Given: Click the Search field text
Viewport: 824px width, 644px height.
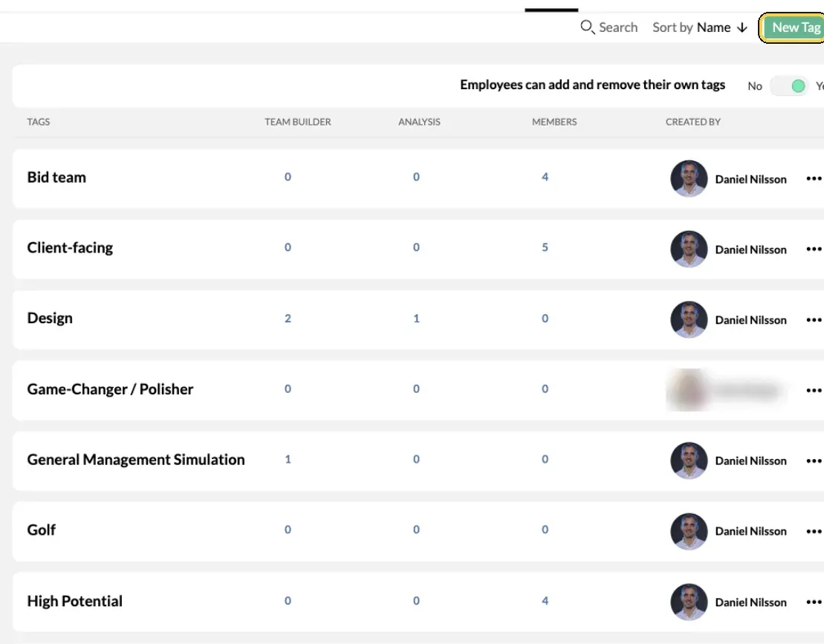Looking at the screenshot, I should pos(618,27).
